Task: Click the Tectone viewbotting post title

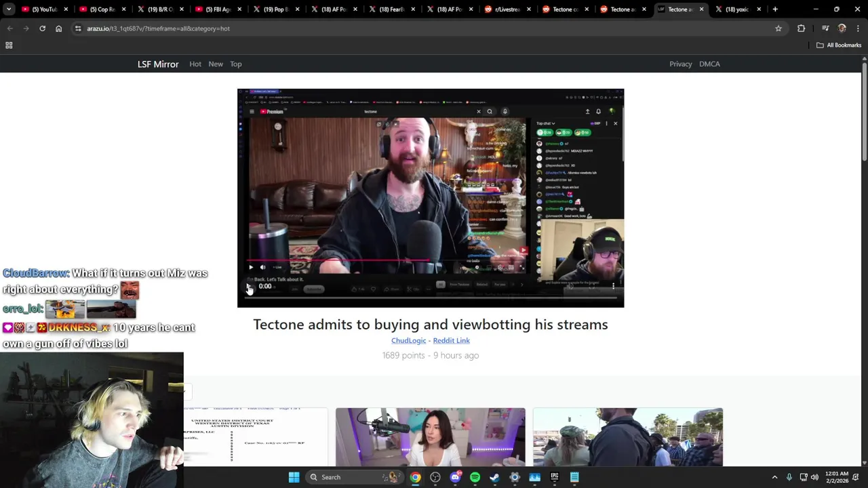Action: (x=431, y=324)
